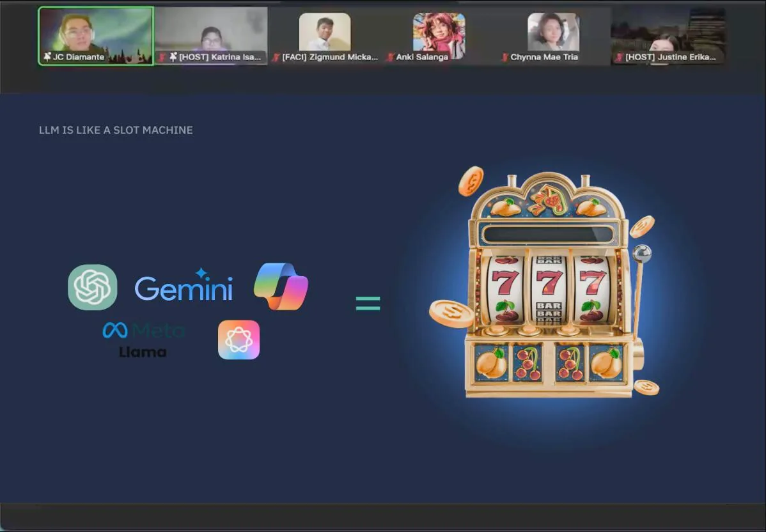Click the muted mic icon beside Anki Salanga

point(390,57)
